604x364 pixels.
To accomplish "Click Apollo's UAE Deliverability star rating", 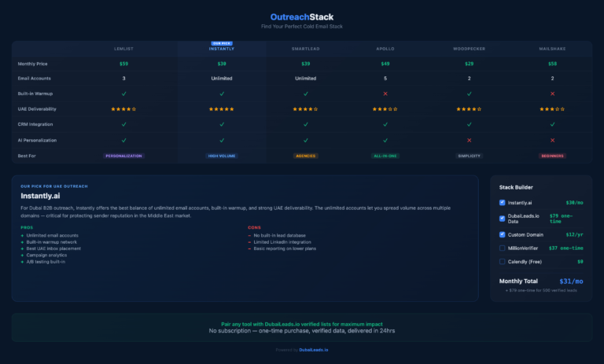I will [385, 109].
